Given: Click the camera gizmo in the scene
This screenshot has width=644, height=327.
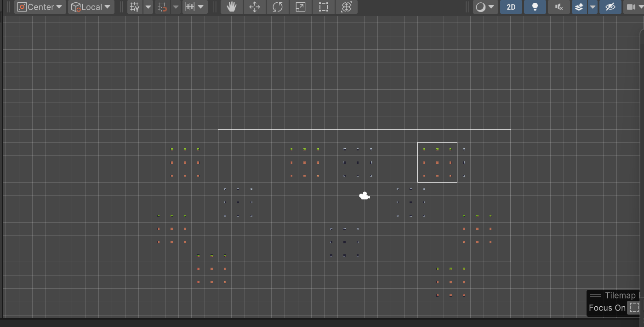Looking at the screenshot, I should pyautogui.click(x=364, y=195).
